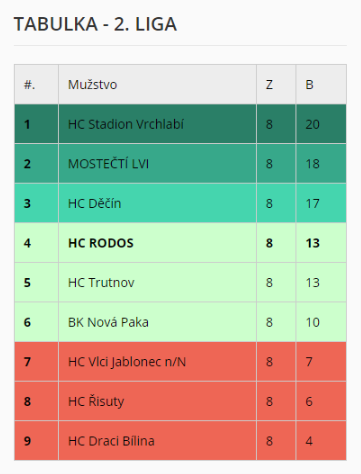Image resolution: width=361 pixels, height=474 pixels.
Task: Open HC Stadion Vrchlabí team row
Action: (x=180, y=124)
